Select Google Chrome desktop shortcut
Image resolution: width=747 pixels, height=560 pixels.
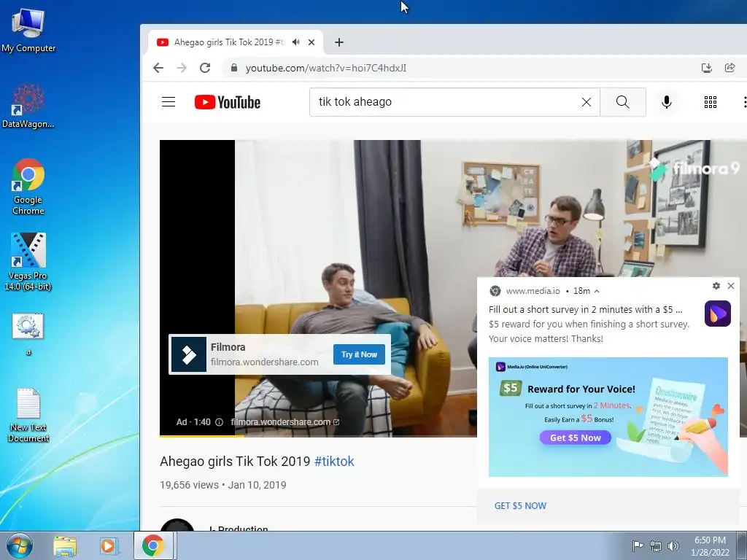coord(28,187)
